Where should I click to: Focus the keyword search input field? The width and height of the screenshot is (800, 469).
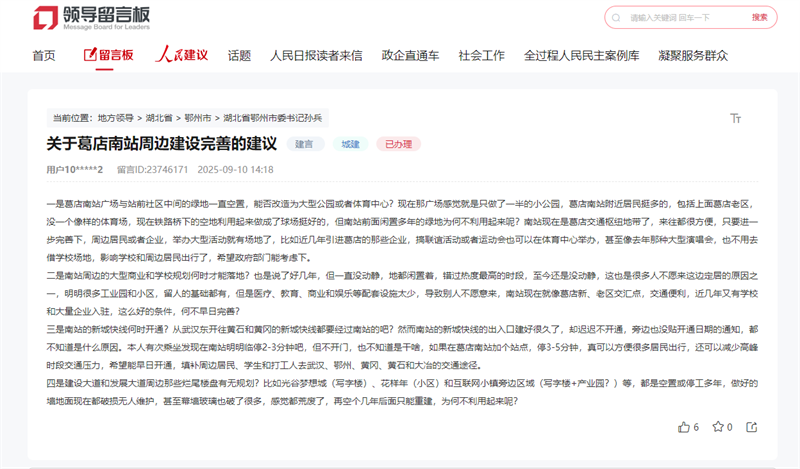pos(684,18)
